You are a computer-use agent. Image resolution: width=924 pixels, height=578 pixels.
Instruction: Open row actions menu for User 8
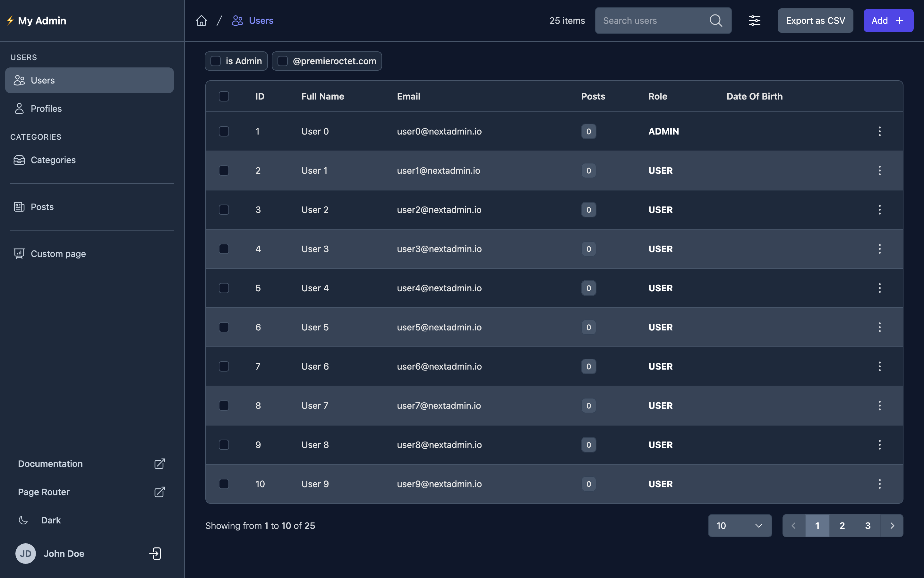click(x=879, y=445)
